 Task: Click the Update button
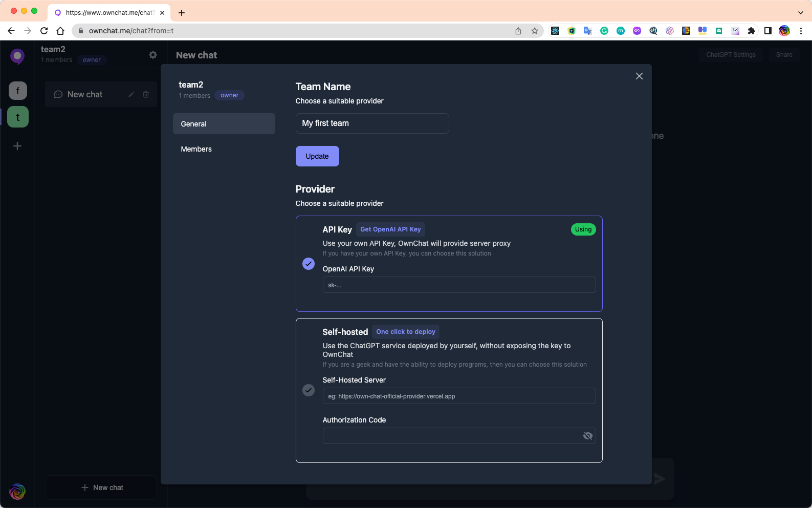(317, 156)
